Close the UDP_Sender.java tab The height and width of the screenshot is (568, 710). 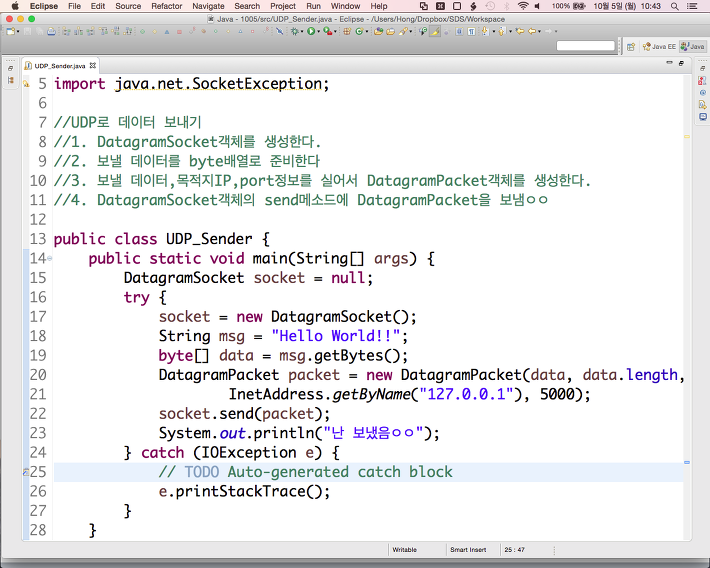point(93,66)
